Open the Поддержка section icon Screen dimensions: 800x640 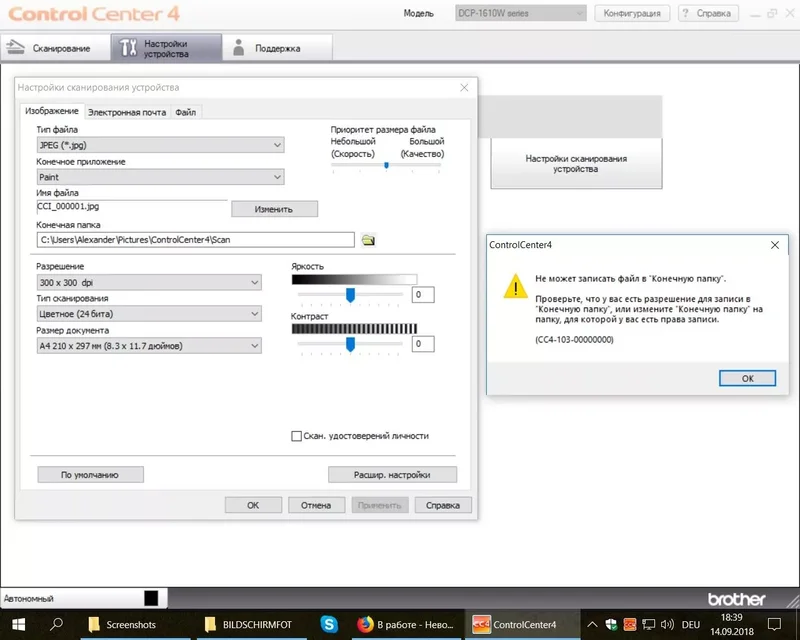(x=238, y=46)
